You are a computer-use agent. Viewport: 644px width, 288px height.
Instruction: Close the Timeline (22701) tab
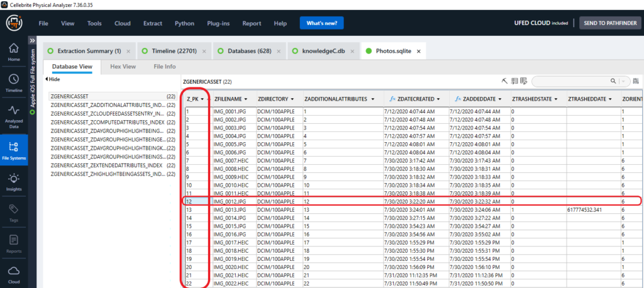click(x=204, y=52)
